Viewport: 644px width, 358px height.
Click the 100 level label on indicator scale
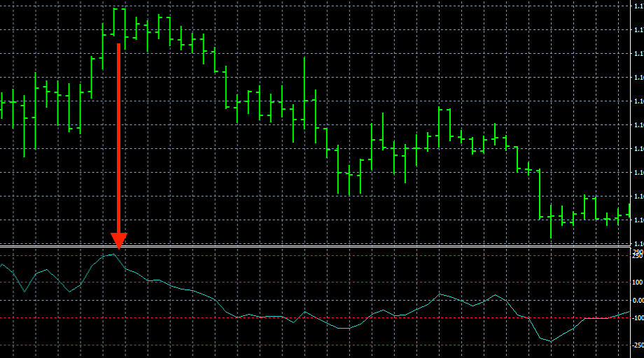pyautogui.click(x=638, y=282)
